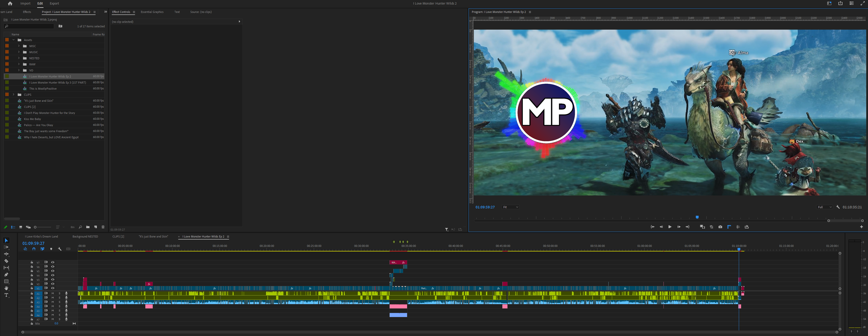Enable voice-over record on A4
Viewport: 868px width, 336px height.
point(66,306)
